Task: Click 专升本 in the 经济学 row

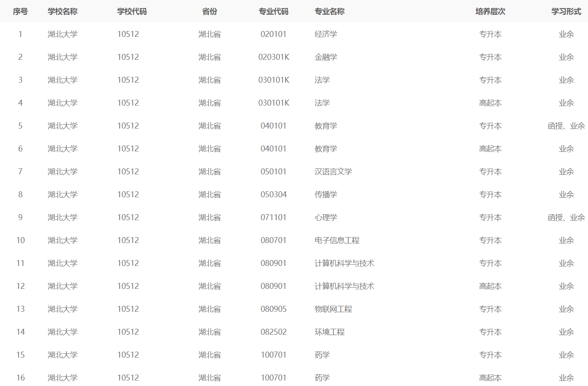Action: [490, 34]
